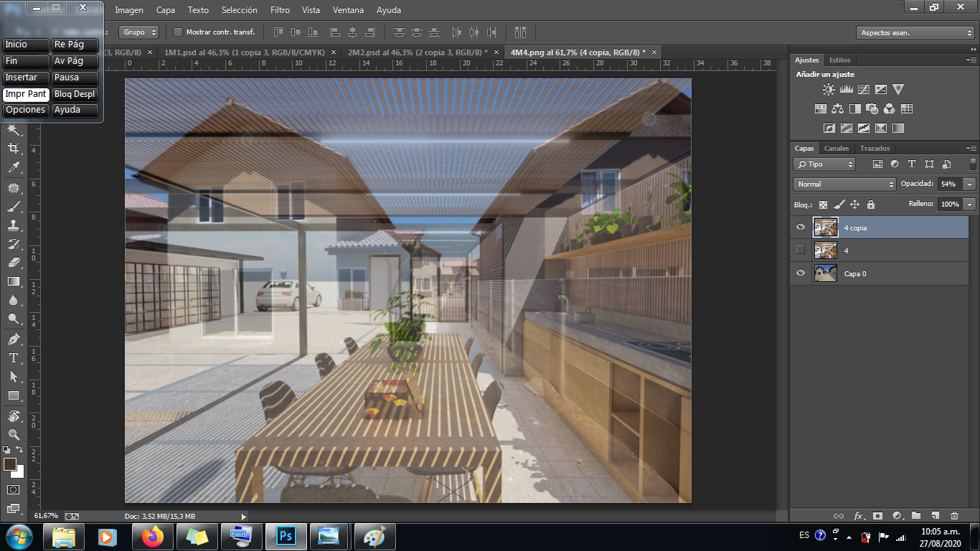Add an Exposure adjustment
980x551 pixels.
click(881, 90)
